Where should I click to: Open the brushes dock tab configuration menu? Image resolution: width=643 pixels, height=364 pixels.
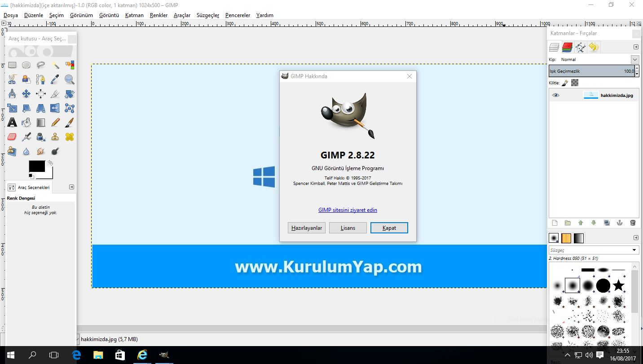pyautogui.click(x=636, y=237)
